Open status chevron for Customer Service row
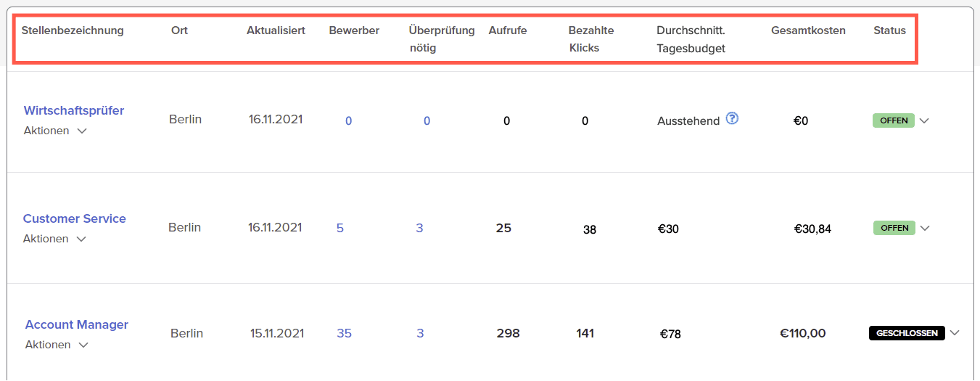Screen dimensions: 980x381 (x=925, y=228)
